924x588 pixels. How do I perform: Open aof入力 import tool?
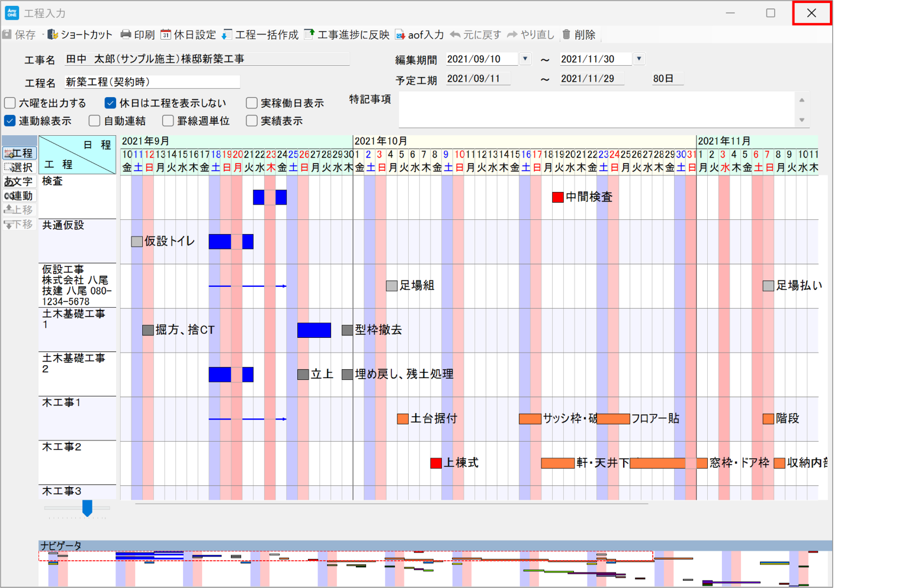click(x=419, y=34)
